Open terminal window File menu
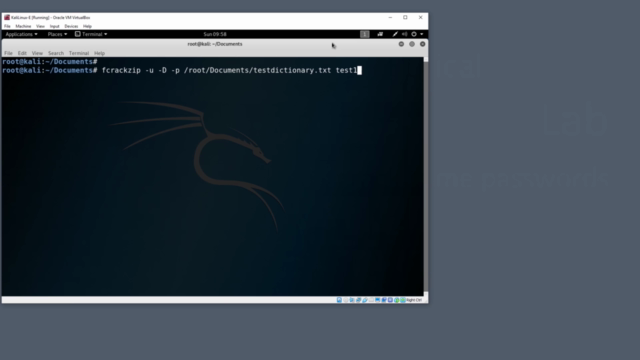The height and width of the screenshot is (360, 640). tap(8, 53)
